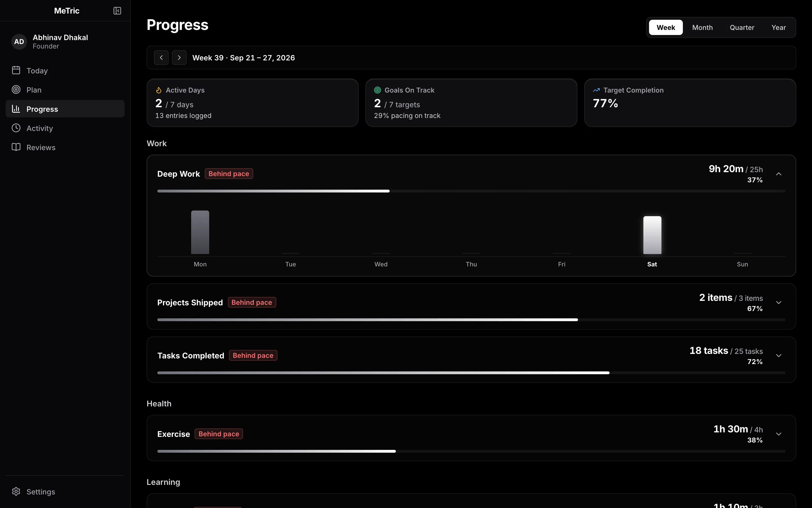Collapse the sidebar with the panel icon
The height and width of the screenshot is (508, 812).
tap(117, 11)
